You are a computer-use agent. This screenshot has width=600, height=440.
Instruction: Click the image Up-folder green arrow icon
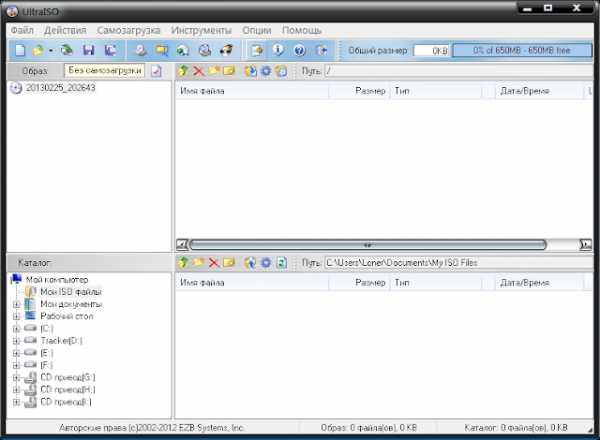[183, 71]
